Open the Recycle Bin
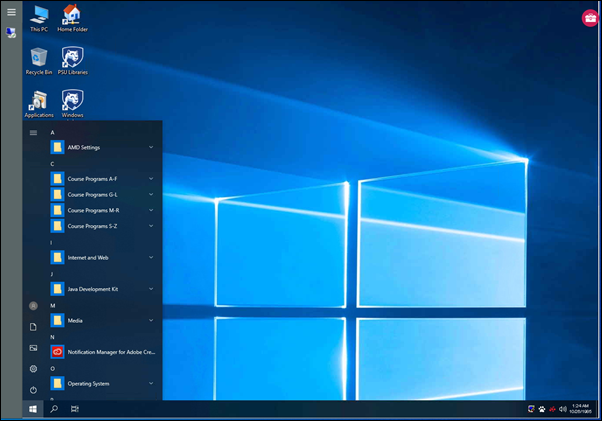The height and width of the screenshot is (421, 602). pyautogui.click(x=39, y=61)
